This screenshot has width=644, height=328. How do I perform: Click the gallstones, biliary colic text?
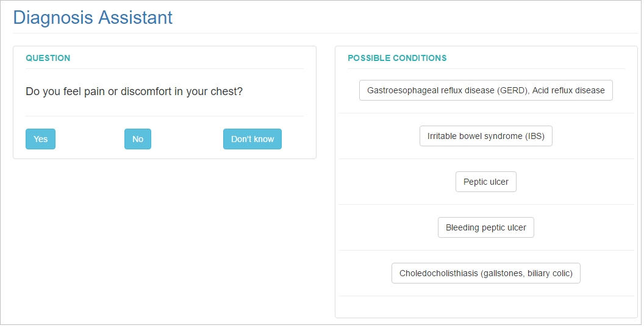click(x=526, y=273)
